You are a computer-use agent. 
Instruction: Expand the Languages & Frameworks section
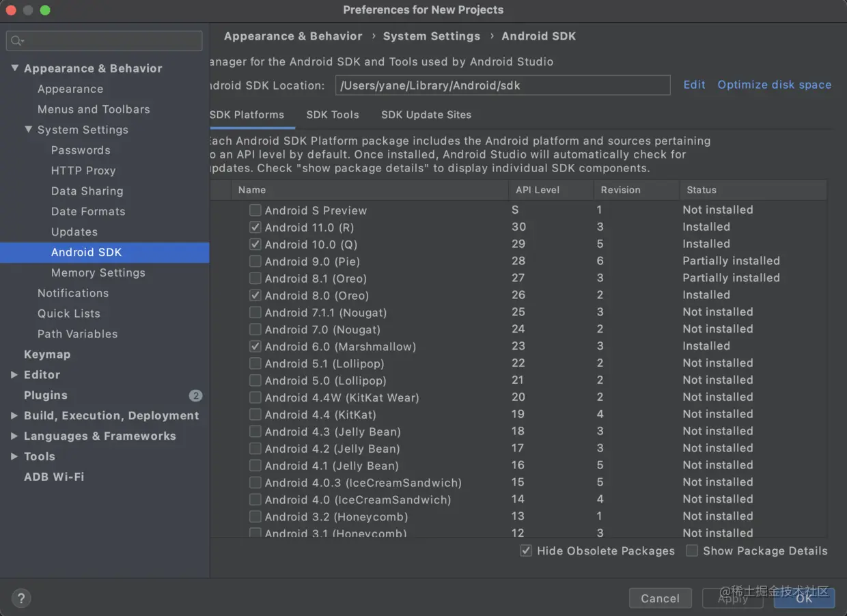14,436
